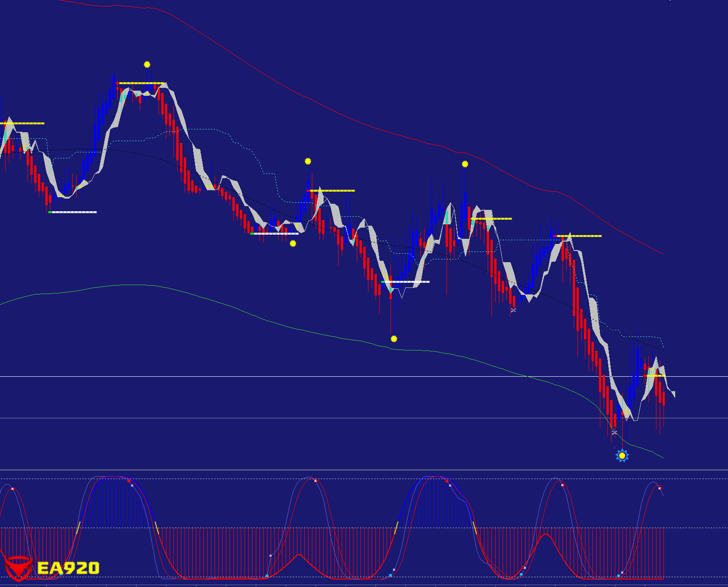Click the yellow EA920 watermark text

click(68, 568)
